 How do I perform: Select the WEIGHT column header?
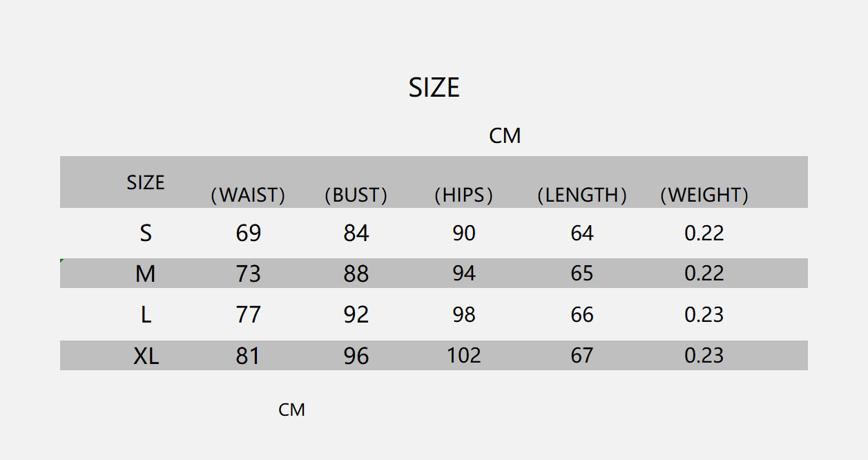coord(704,195)
